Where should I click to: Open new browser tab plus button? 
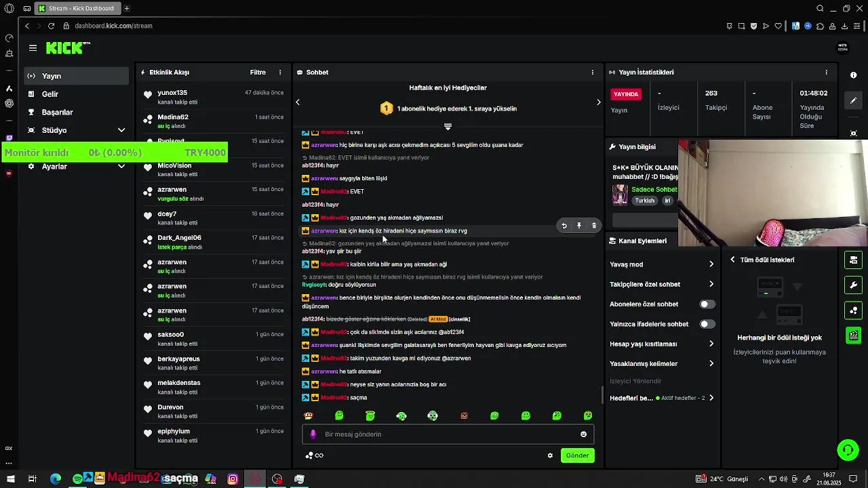coord(127,8)
